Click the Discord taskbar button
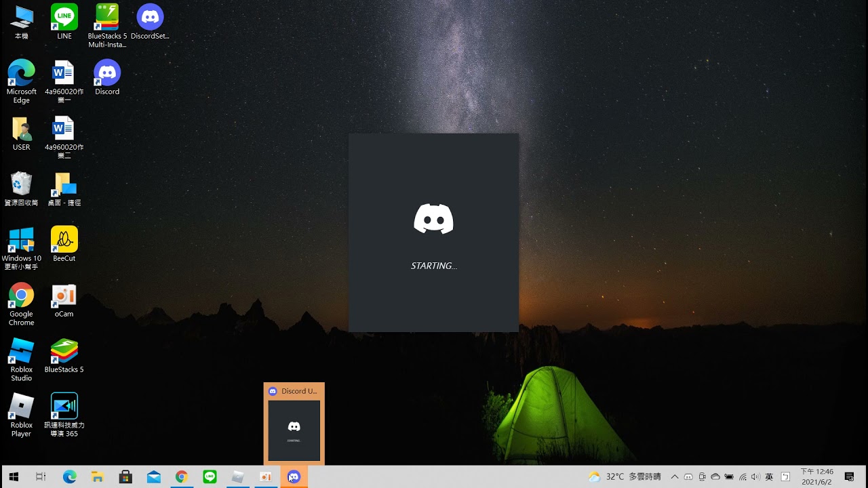 [x=294, y=477]
